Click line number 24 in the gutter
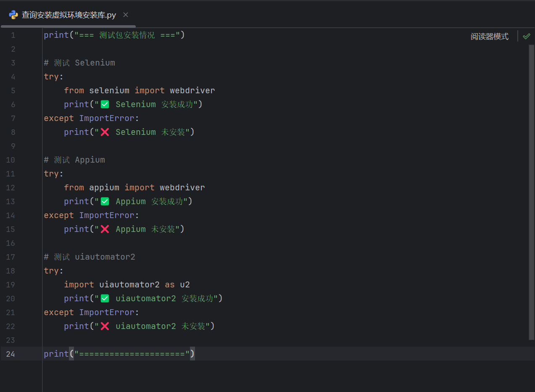This screenshot has width=535, height=392. point(11,354)
